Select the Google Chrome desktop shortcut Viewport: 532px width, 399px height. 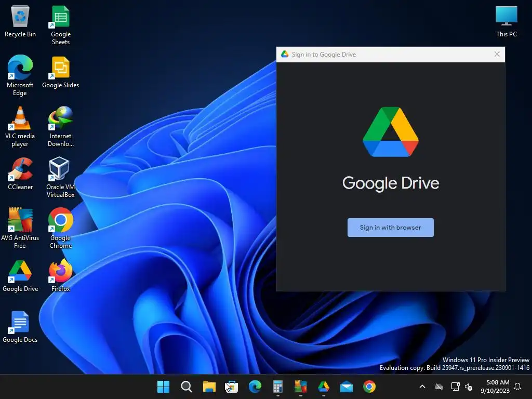(x=60, y=229)
